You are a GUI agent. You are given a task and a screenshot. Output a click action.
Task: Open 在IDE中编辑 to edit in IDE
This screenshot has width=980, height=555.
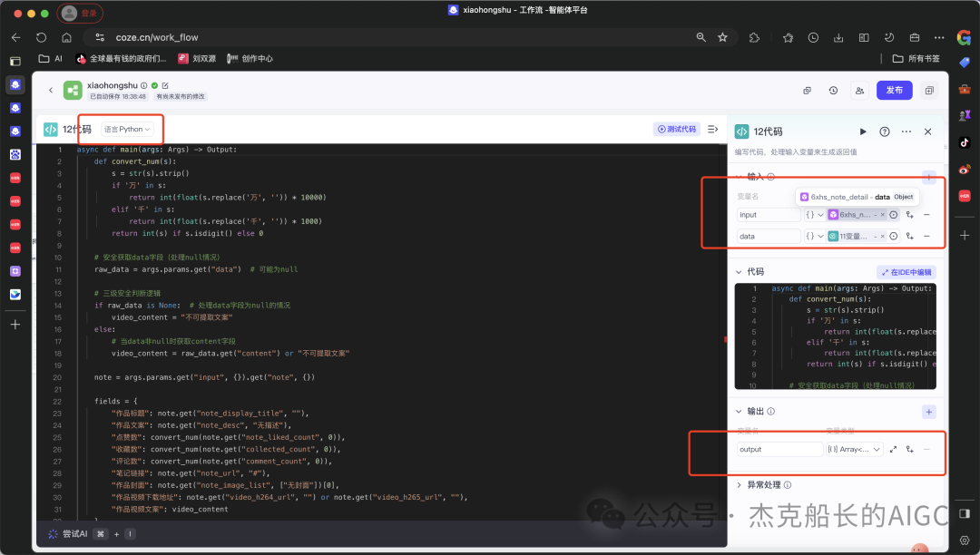[906, 272]
